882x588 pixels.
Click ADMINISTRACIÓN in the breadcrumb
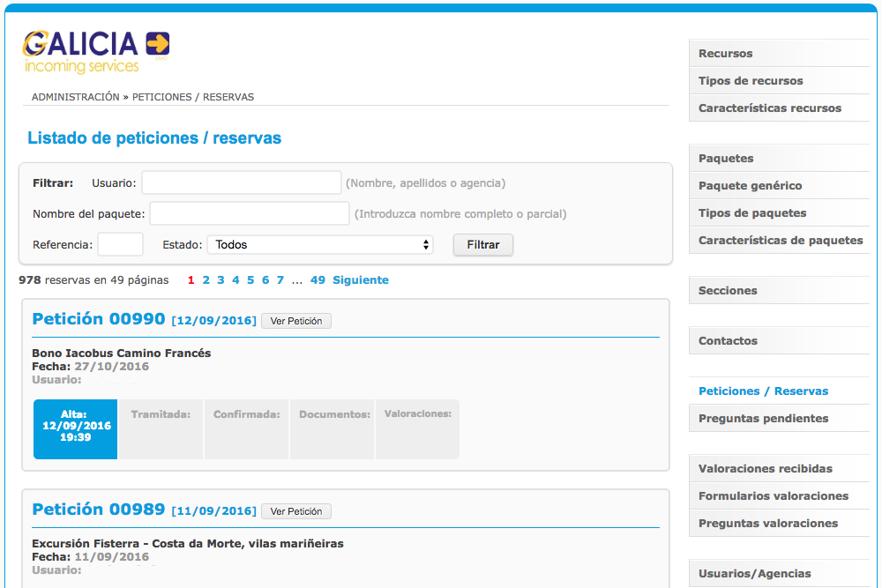point(75,97)
